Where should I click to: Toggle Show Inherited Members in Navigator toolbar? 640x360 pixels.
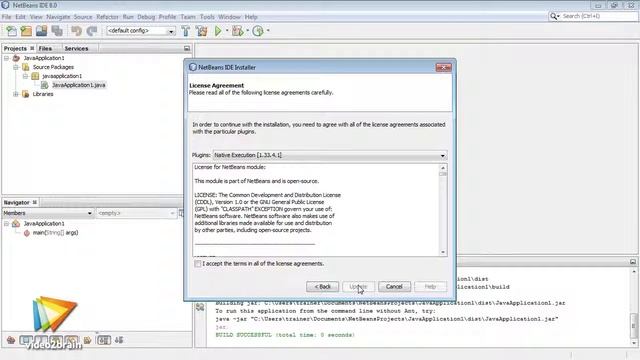coord(11,340)
